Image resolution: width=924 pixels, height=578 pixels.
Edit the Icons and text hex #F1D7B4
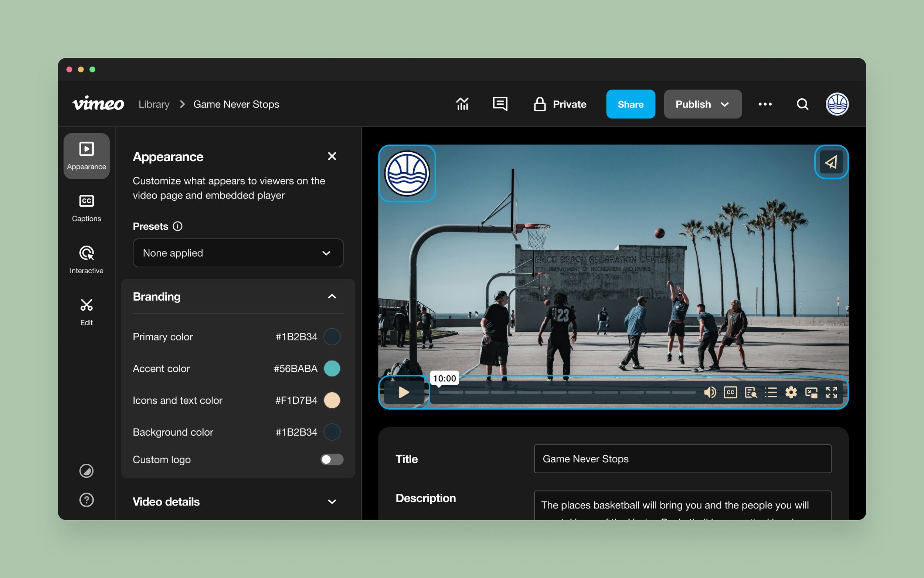pyautogui.click(x=296, y=400)
